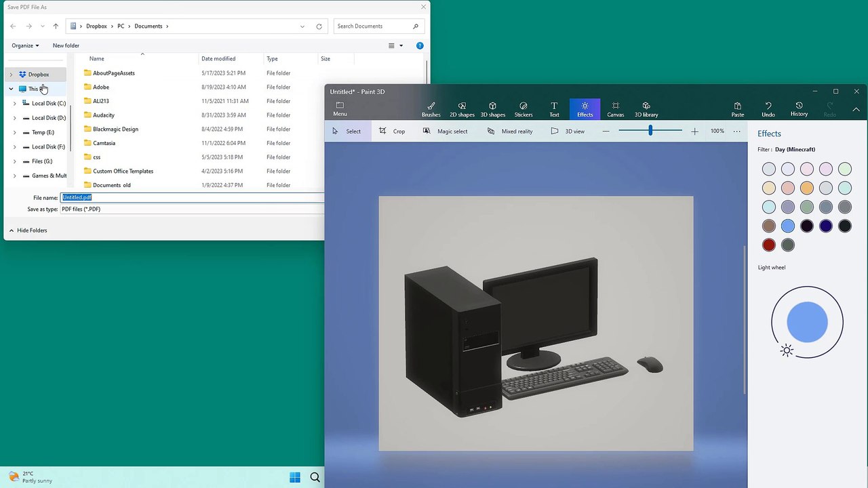Collapse the This PC tree node
This screenshot has width=868, height=488.
pyautogui.click(x=11, y=89)
